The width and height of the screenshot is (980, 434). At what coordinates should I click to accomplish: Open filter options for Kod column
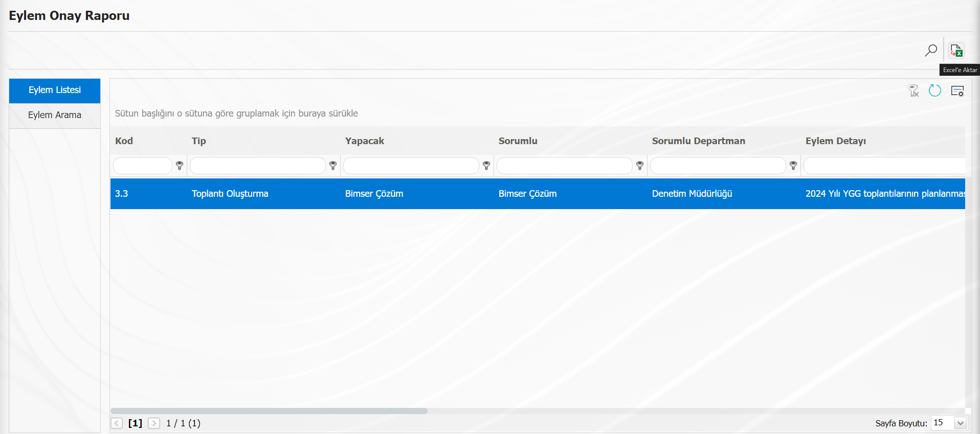click(x=180, y=166)
